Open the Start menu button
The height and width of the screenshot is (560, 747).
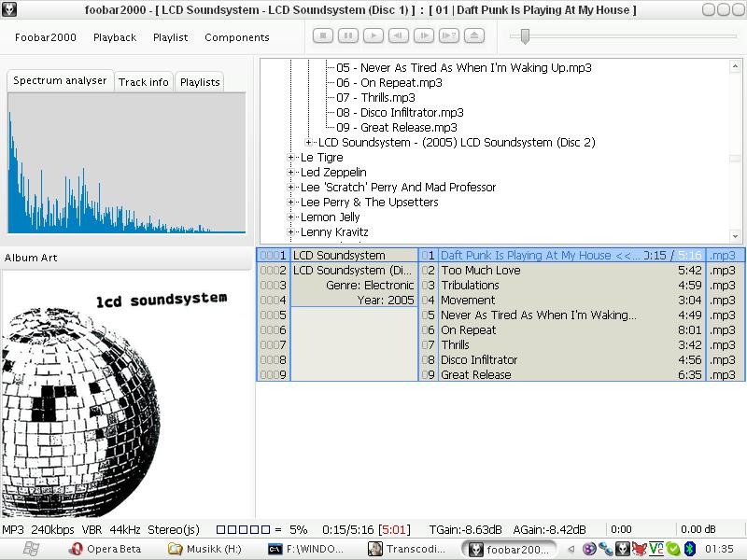tap(31, 549)
